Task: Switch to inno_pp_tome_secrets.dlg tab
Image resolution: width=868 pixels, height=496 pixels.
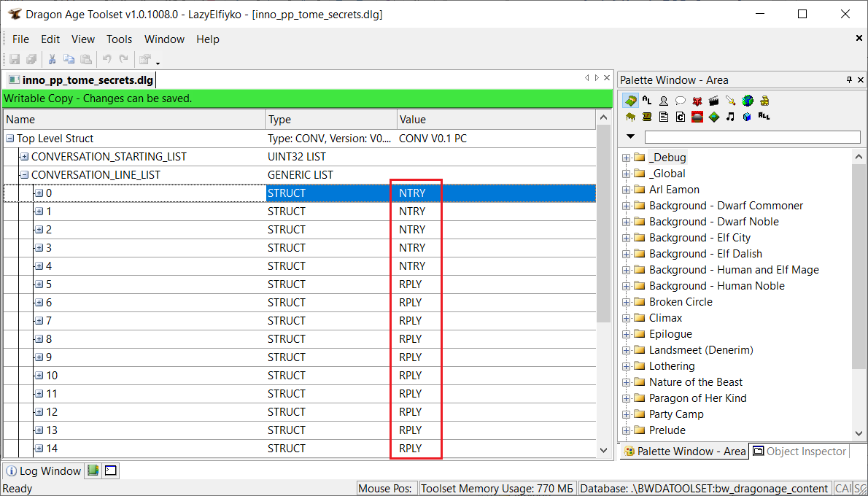Action: pyautogui.click(x=80, y=80)
